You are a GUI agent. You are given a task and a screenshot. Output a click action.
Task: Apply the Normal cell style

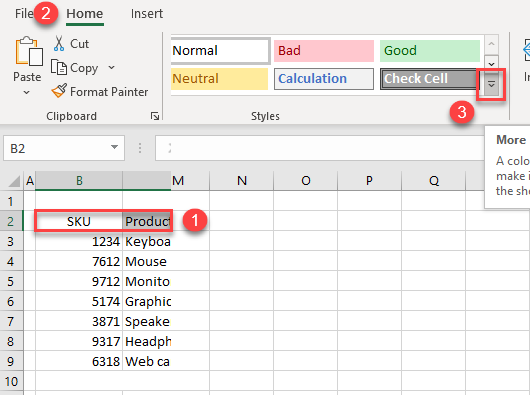(x=220, y=51)
